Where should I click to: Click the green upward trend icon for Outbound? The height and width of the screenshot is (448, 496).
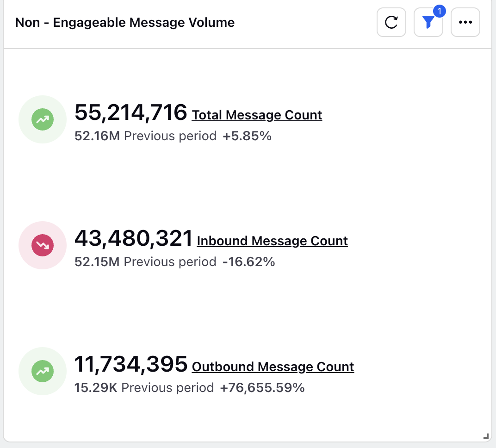click(x=43, y=371)
